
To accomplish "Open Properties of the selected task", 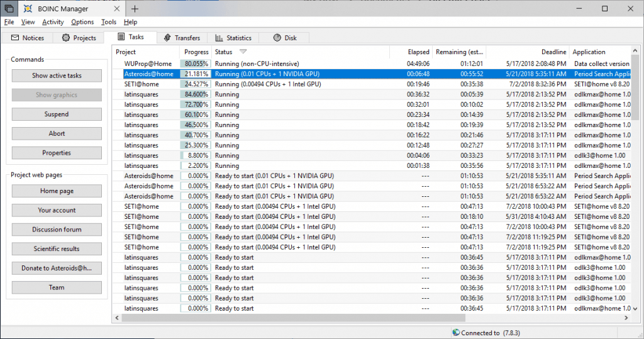I will [57, 153].
